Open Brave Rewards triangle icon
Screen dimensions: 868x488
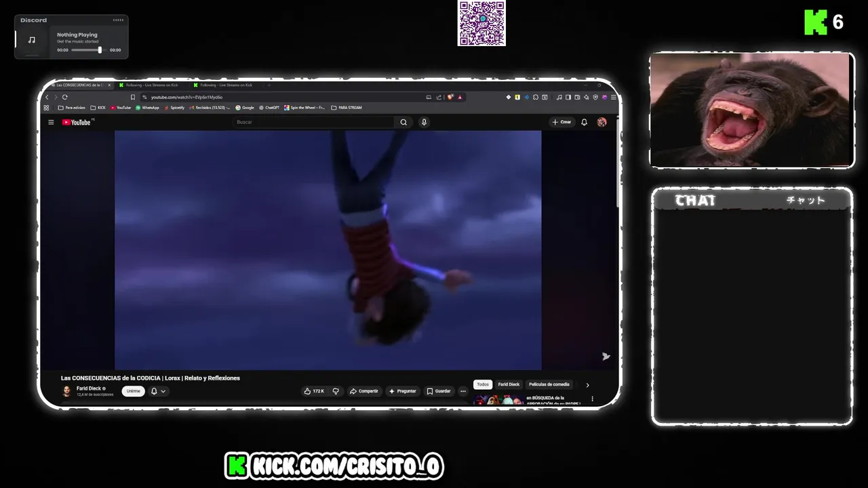460,97
